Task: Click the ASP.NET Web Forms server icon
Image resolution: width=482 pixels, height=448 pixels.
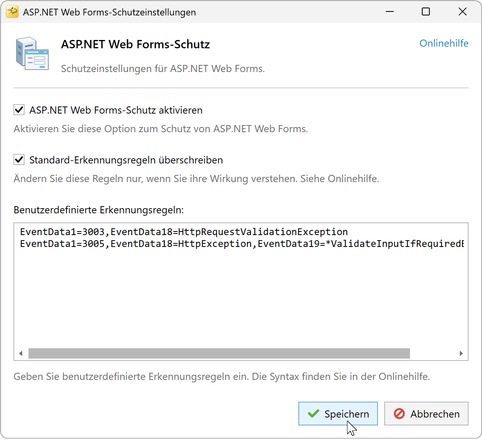Action: (x=32, y=54)
